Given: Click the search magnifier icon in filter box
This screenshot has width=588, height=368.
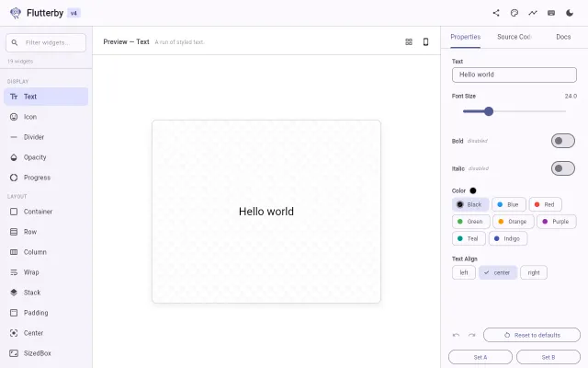Looking at the screenshot, I should pyautogui.click(x=15, y=43).
